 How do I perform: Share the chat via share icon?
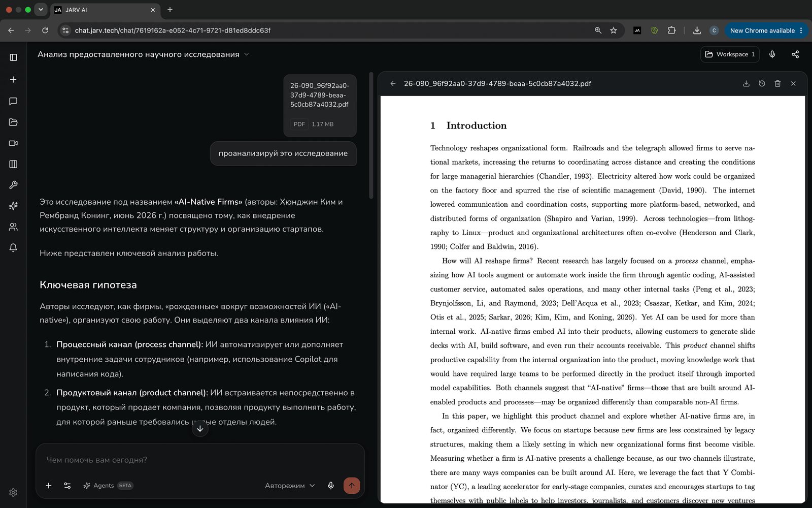[x=795, y=54]
